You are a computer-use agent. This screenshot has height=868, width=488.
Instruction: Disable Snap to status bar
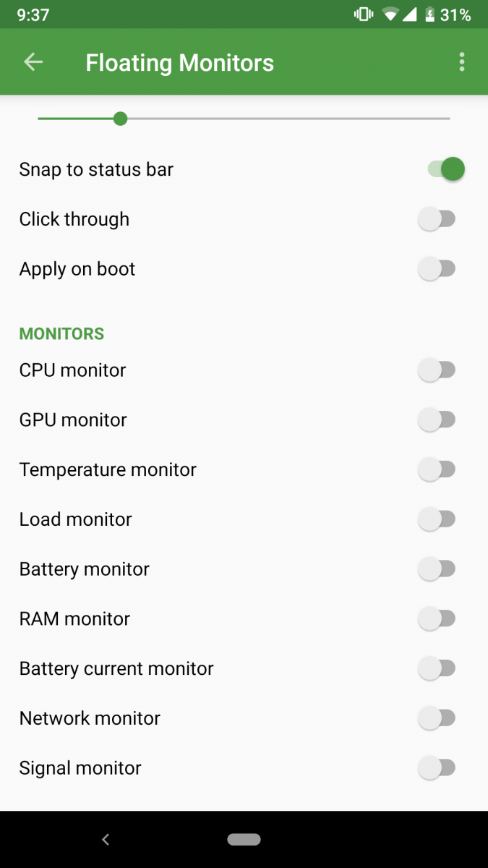click(442, 169)
